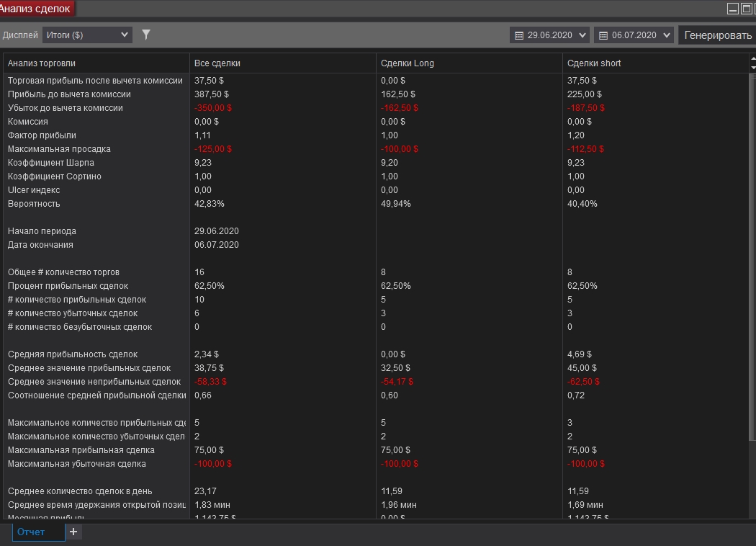Expand the end date dropdown arrow
This screenshot has width=756, height=546.
pos(667,35)
